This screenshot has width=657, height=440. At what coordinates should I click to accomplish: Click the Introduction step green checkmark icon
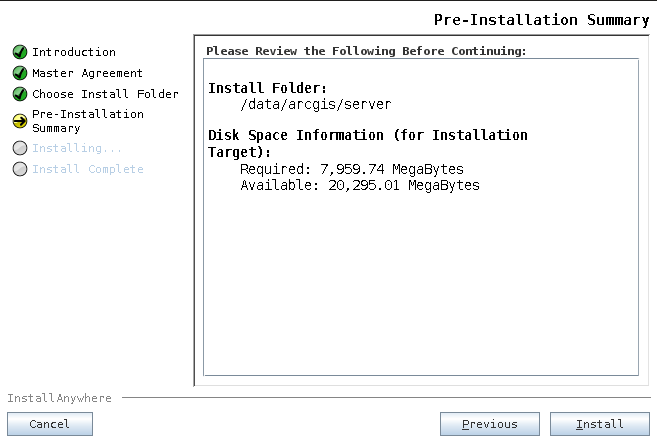point(20,52)
